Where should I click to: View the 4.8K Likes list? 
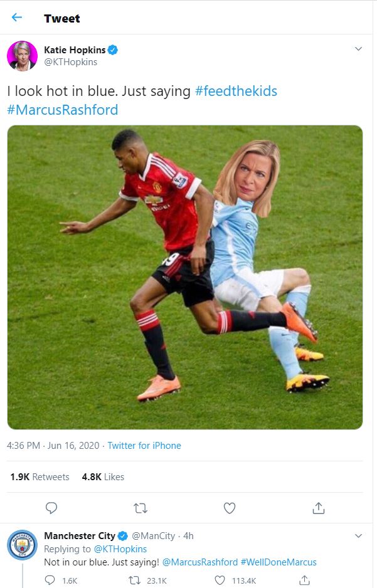(x=103, y=476)
